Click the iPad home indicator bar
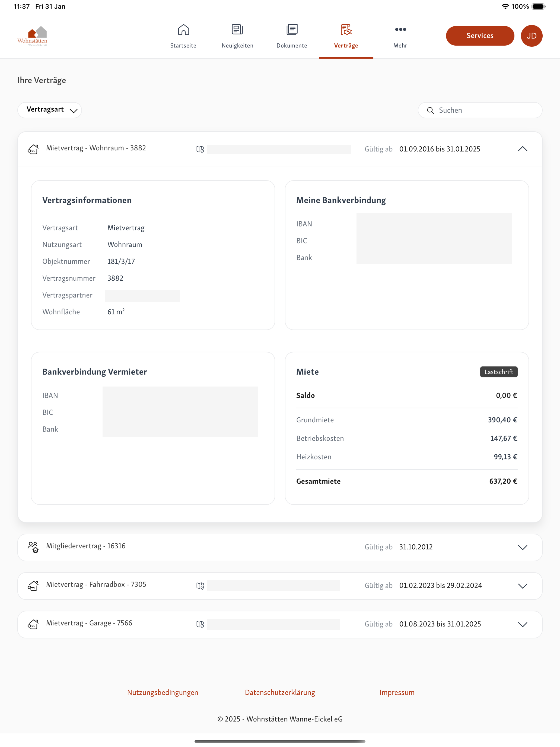560x747 pixels. click(280, 741)
